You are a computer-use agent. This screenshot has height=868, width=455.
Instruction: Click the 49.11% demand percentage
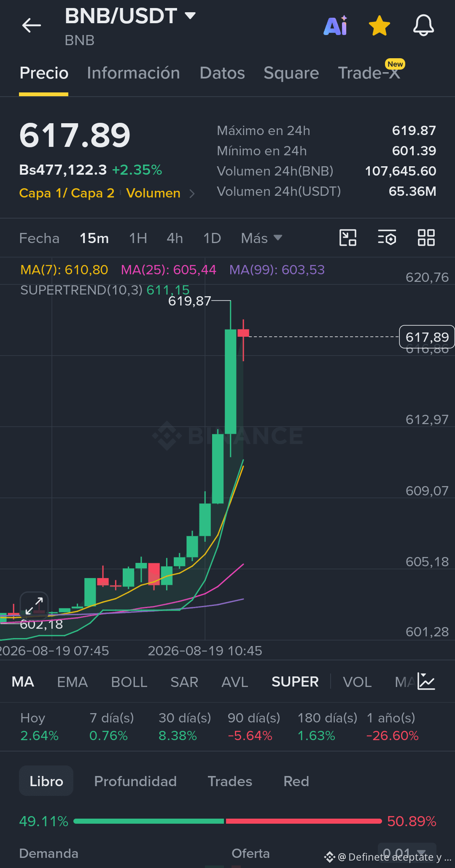click(44, 821)
